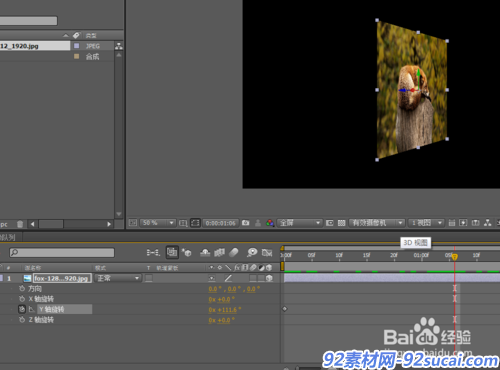Toggle the stopwatch for Z 轴旋转

tap(22, 320)
